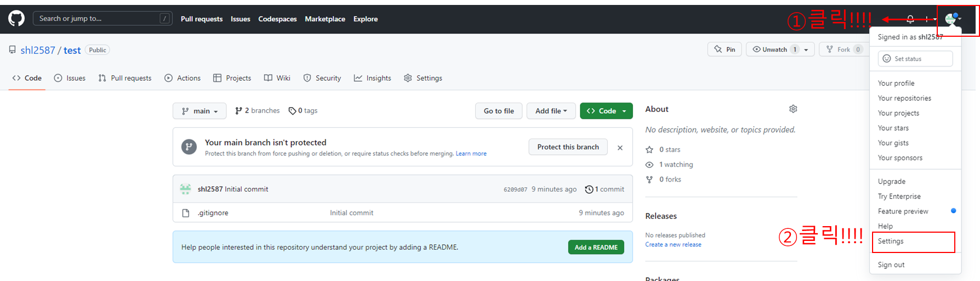
Task: Open the Actions tab
Action: click(183, 78)
